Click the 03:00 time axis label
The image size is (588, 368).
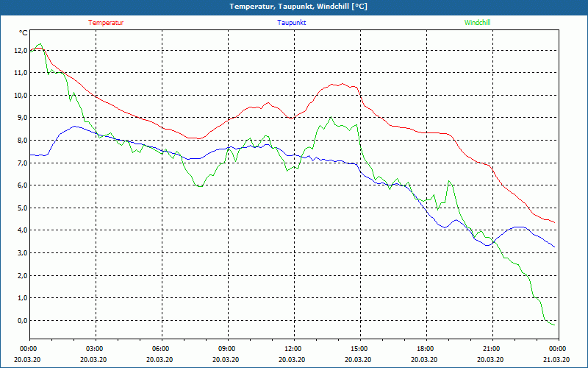[96, 349]
